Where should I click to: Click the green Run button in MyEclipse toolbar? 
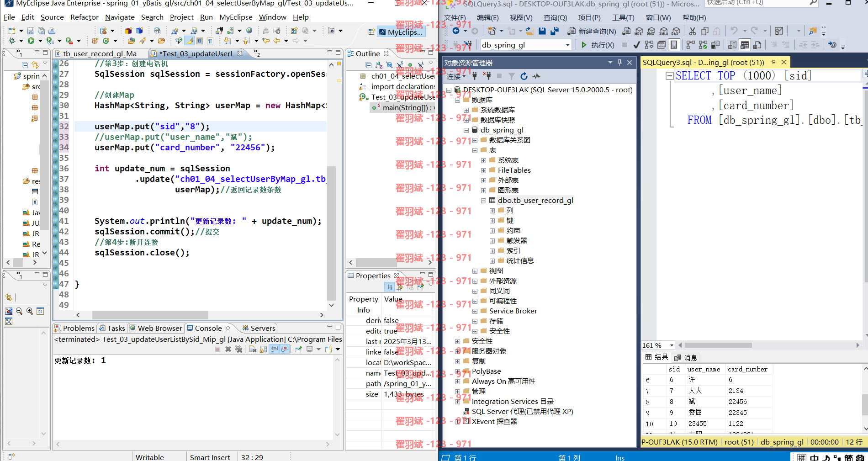31,41
